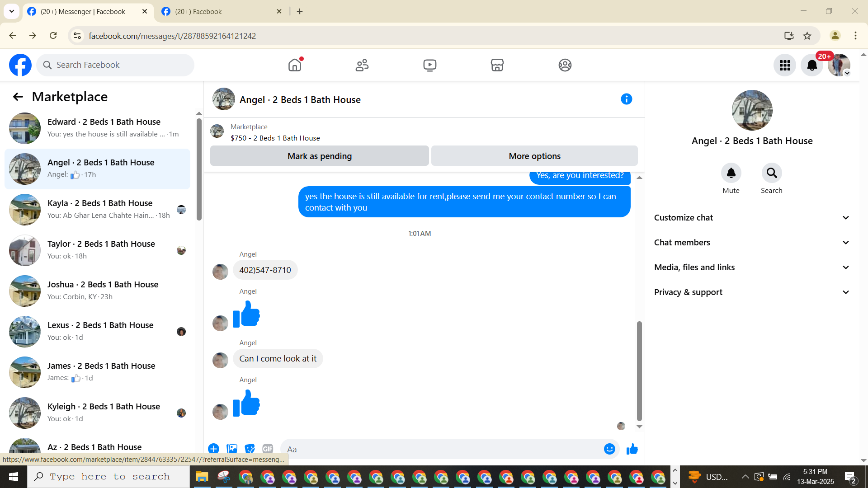
Task: Mute this conversation with bell button
Action: pyautogui.click(x=731, y=173)
